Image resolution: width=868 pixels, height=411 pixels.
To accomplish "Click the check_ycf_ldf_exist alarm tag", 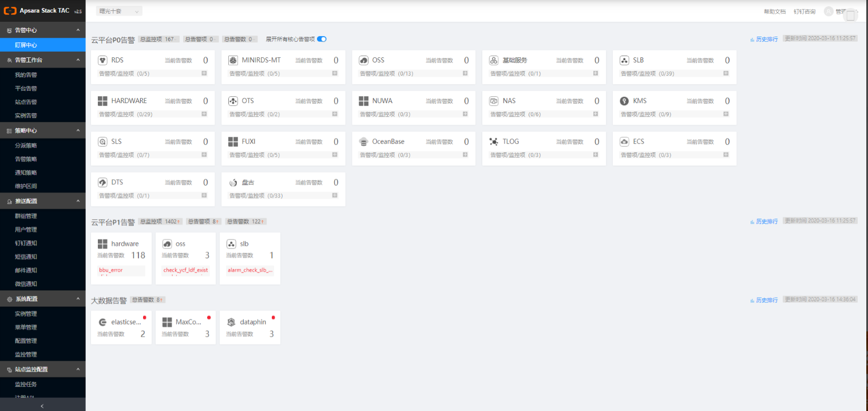I will click(186, 270).
